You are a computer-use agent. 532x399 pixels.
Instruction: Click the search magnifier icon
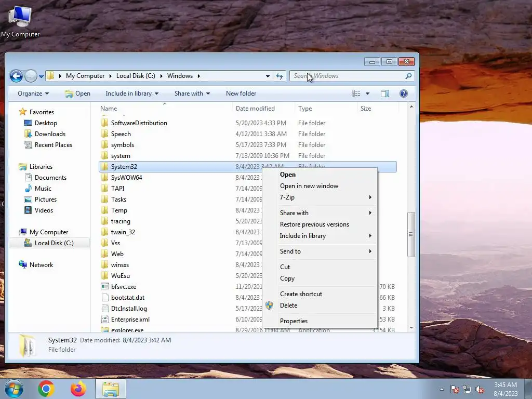[408, 76]
